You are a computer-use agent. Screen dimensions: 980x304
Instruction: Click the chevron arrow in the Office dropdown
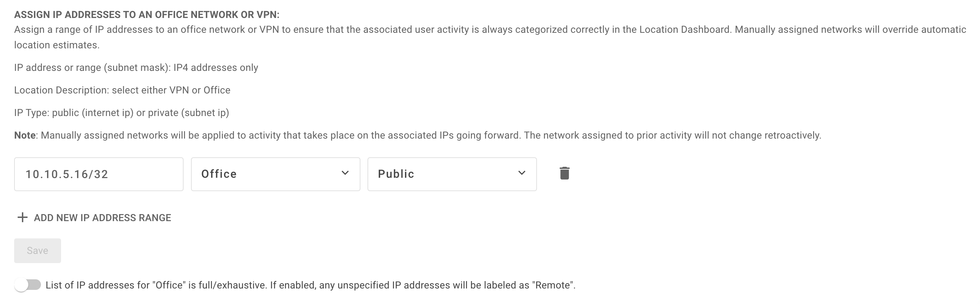pyautogui.click(x=345, y=173)
